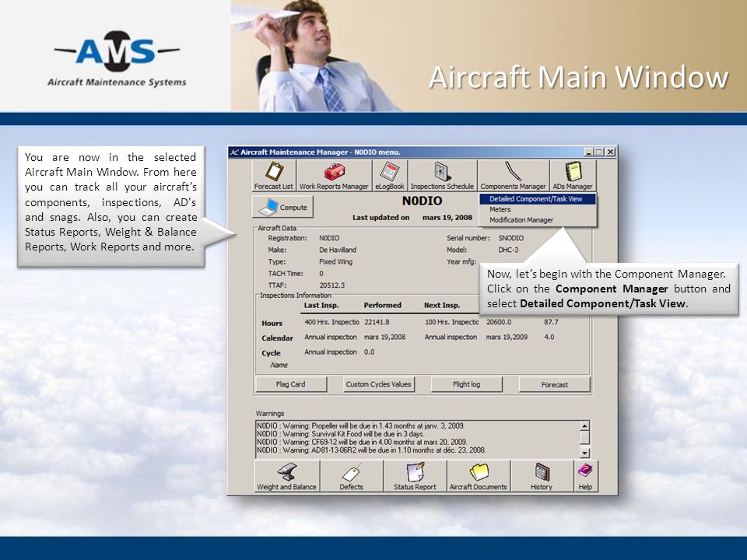The width and height of the screenshot is (747, 560).
Task: Click the 22141.8 performed hours value
Action: click(x=377, y=322)
